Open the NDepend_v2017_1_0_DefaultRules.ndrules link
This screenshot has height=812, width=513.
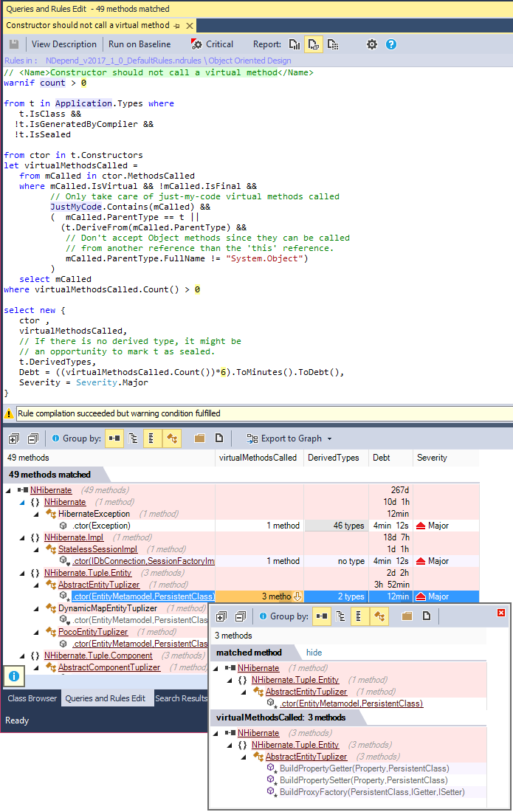pyautogui.click(x=123, y=61)
